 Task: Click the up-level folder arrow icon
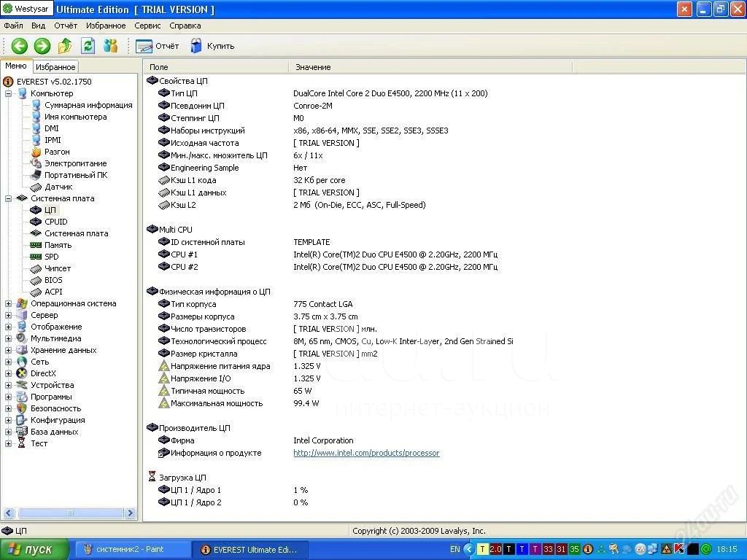tap(65, 46)
